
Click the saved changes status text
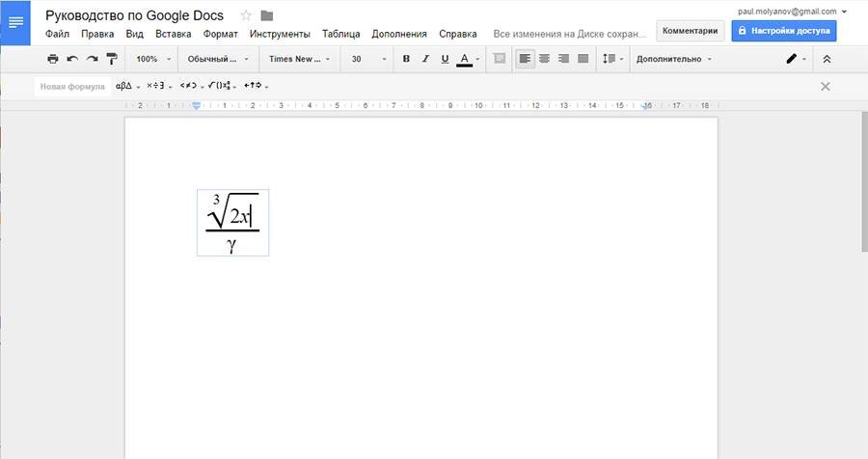tap(570, 34)
